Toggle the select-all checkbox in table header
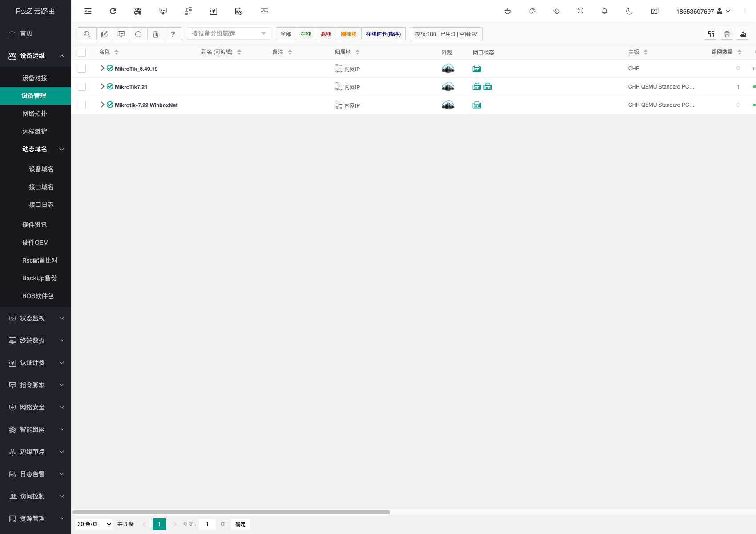 (x=82, y=53)
